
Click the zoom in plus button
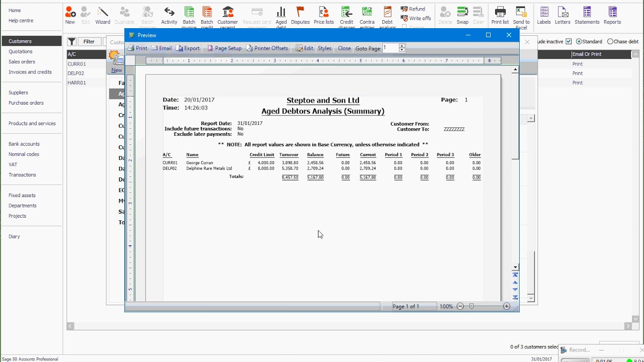(x=506, y=306)
